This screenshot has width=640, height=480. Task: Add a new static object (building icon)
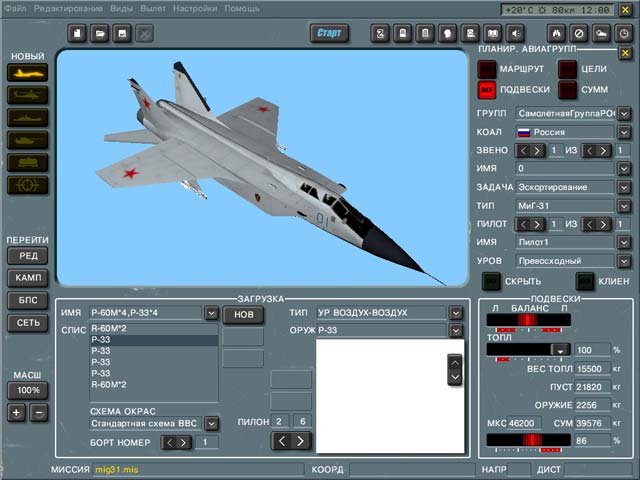[28, 163]
